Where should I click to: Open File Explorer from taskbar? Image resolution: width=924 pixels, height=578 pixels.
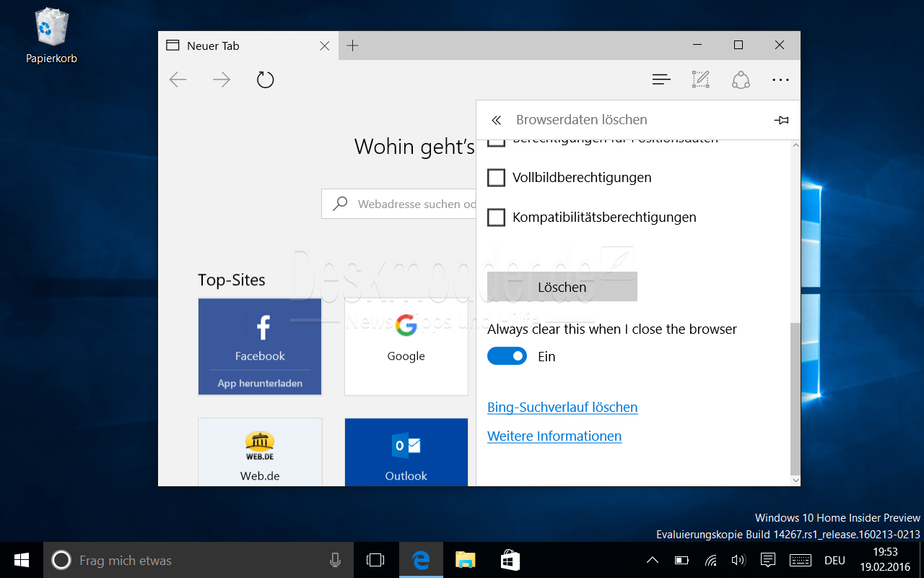(466, 560)
